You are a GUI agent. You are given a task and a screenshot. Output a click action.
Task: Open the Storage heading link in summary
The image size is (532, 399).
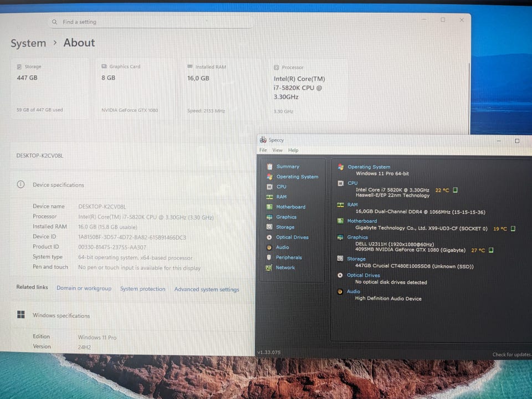tap(356, 259)
